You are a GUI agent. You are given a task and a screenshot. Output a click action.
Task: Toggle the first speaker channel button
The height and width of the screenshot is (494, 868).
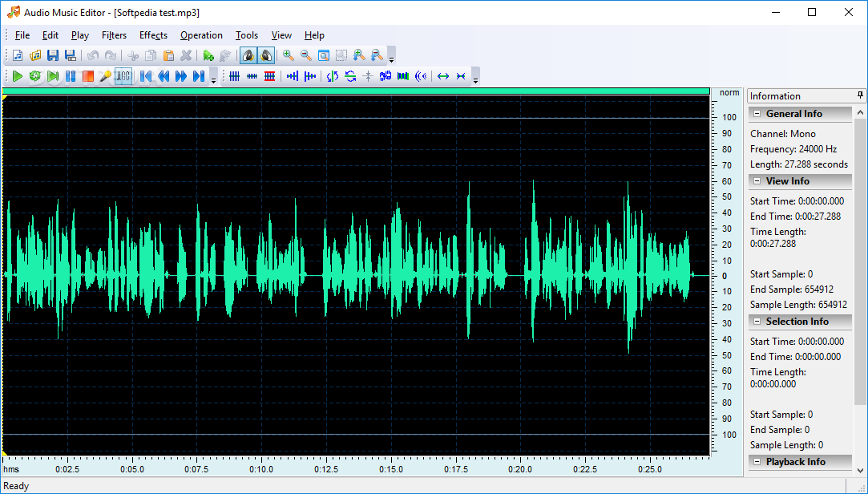click(x=248, y=55)
